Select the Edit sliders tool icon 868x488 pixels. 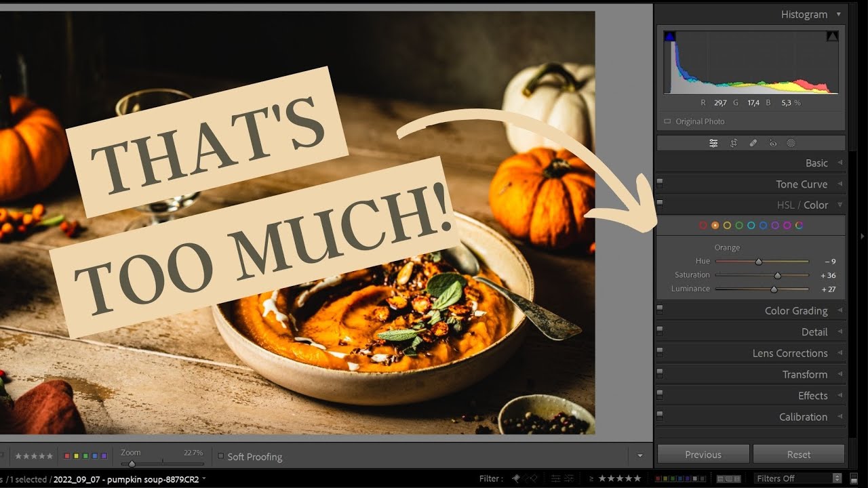tap(713, 143)
